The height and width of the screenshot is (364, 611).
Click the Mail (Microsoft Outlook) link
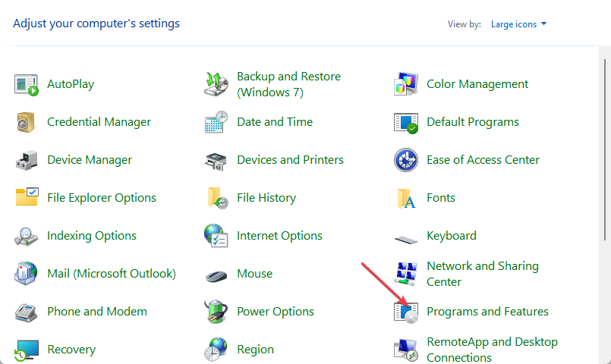(x=111, y=274)
